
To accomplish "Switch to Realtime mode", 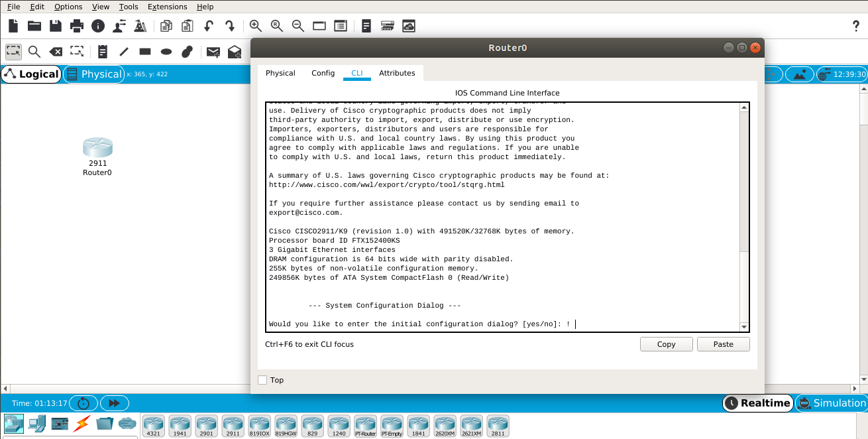I will (x=758, y=403).
